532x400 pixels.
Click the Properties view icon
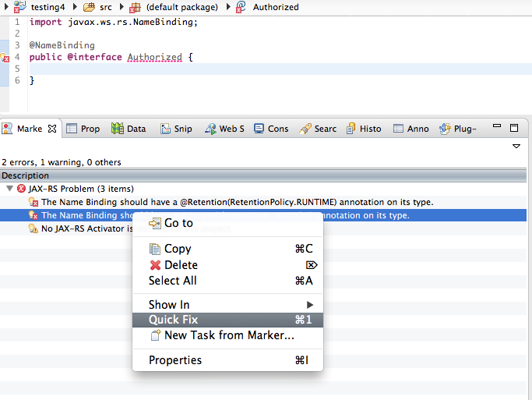pos(72,129)
